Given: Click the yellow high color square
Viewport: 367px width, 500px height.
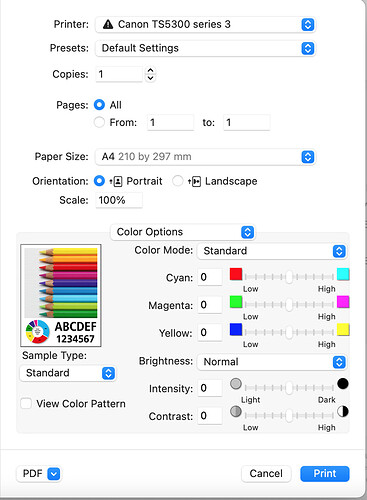Looking at the screenshot, I should pyautogui.click(x=343, y=330).
